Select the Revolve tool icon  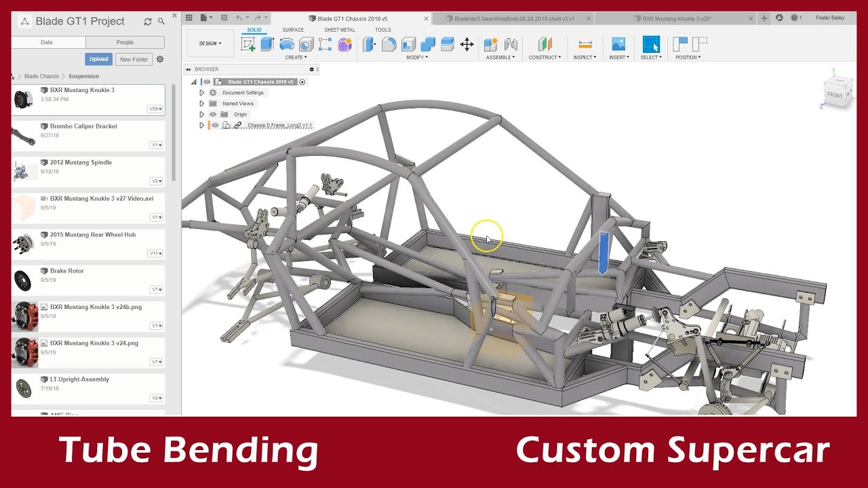tap(287, 45)
